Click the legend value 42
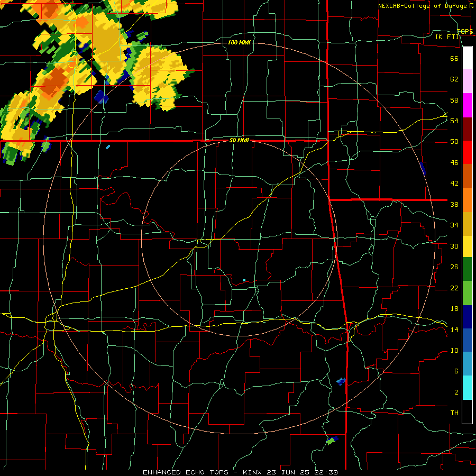Image resolution: width=476 pixels, height=476 pixels. (x=454, y=184)
